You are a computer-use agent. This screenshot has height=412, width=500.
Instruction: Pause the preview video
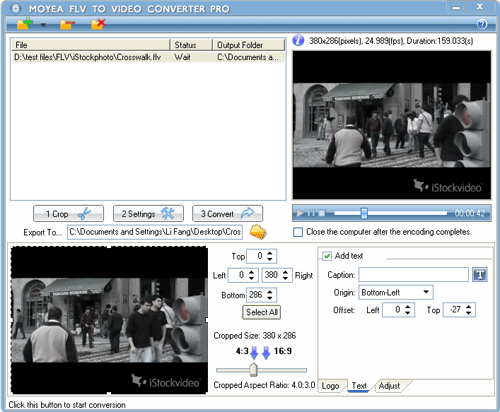click(311, 213)
